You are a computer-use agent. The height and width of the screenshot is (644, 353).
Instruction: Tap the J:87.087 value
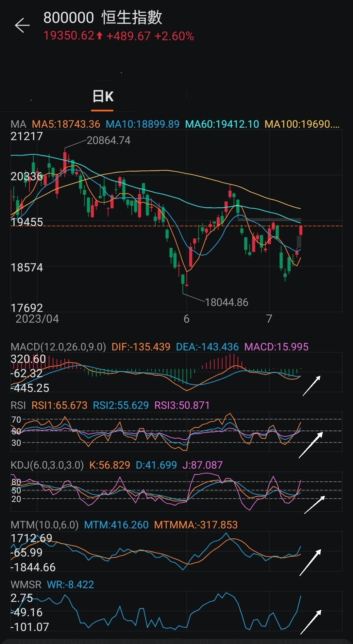[x=202, y=465]
